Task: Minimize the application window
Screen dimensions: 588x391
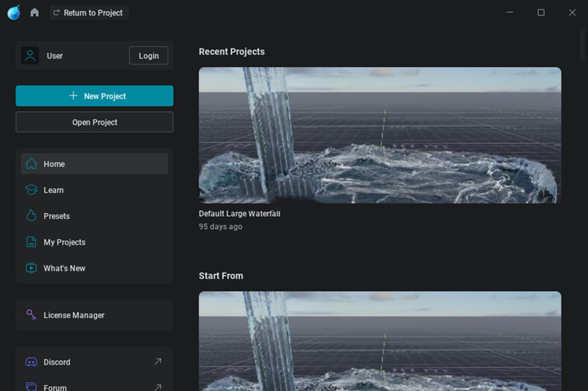Action: click(x=509, y=12)
